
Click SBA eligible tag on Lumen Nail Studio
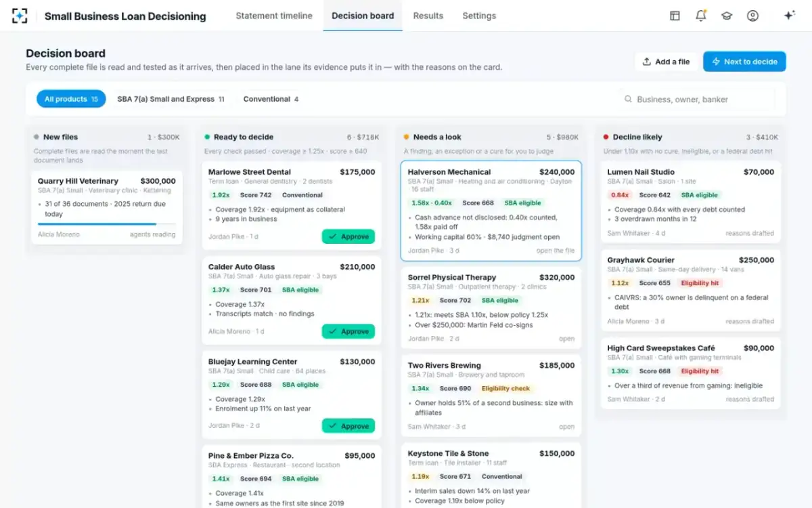click(x=700, y=195)
